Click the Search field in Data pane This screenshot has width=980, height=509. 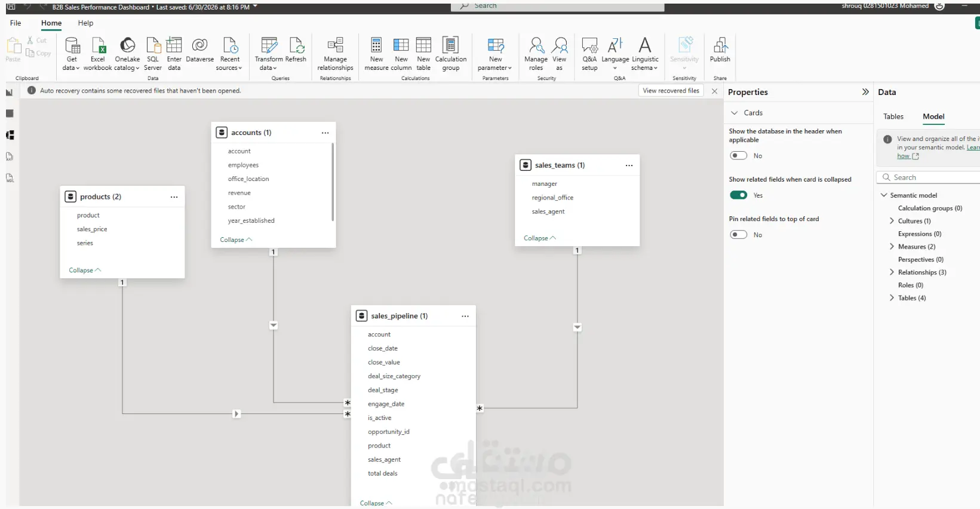pos(929,177)
